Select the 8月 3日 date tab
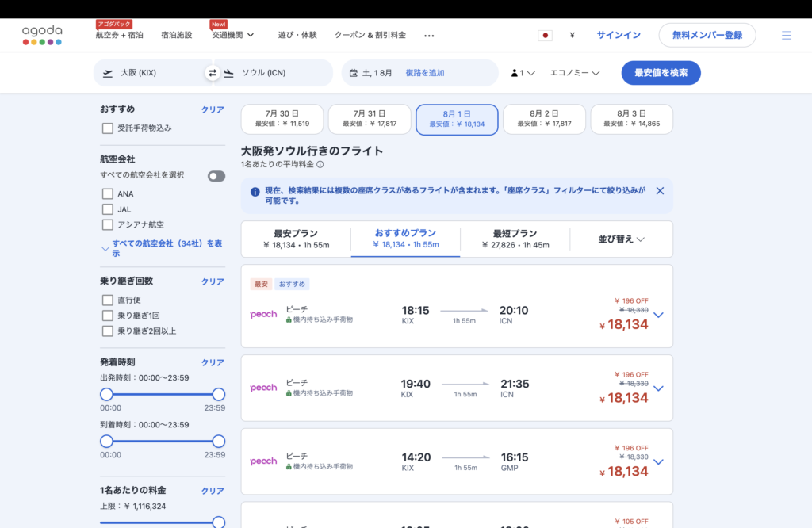Image resolution: width=812 pixels, height=528 pixels. coord(631,119)
